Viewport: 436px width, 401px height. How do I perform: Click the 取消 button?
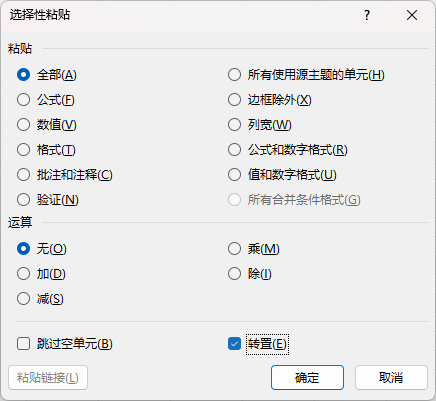tap(391, 378)
